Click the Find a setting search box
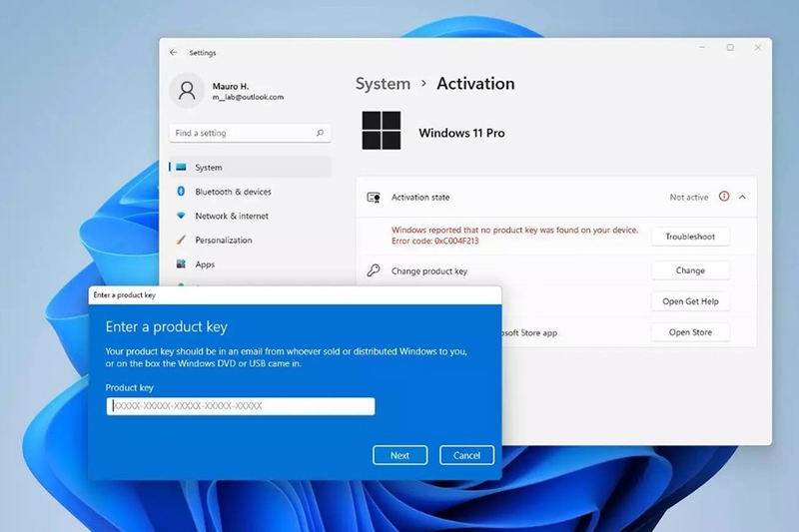Viewport: 799px width, 532px height. [250, 133]
